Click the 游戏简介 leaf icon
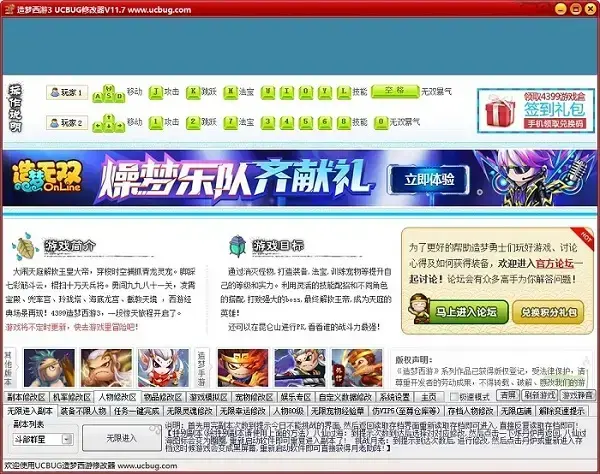The height and width of the screenshot is (474, 600). coord(25,246)
